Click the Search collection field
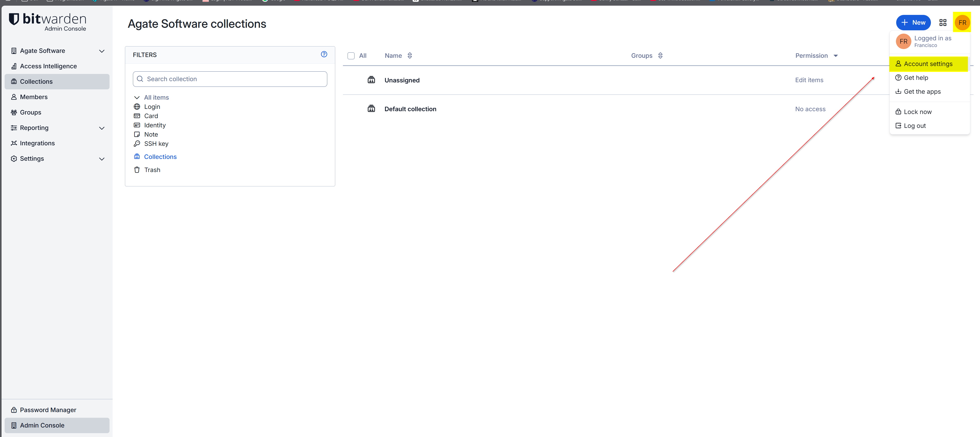The width and height of the screenshot is (980, 437). tap(230, 79)
